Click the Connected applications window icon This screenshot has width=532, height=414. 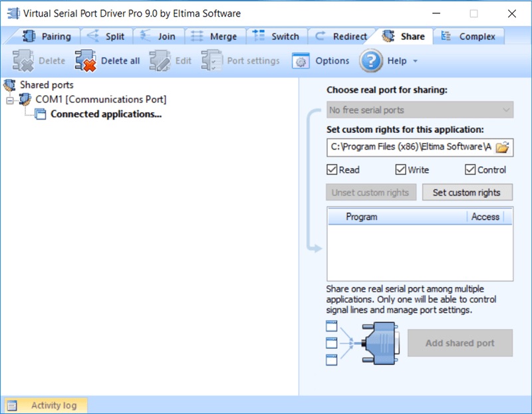click(40, 114)
